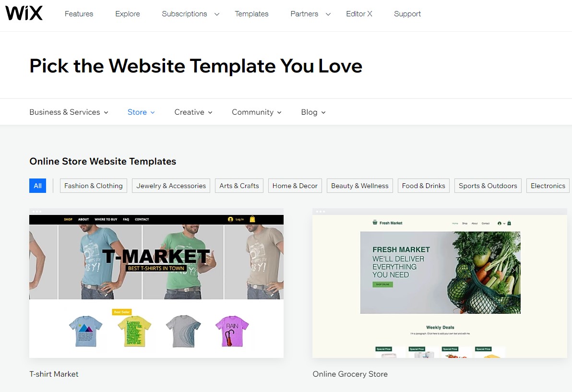Open the Fresh Market template thumbnail
This screenshot has height=392, width=572.
click(440, 284)
